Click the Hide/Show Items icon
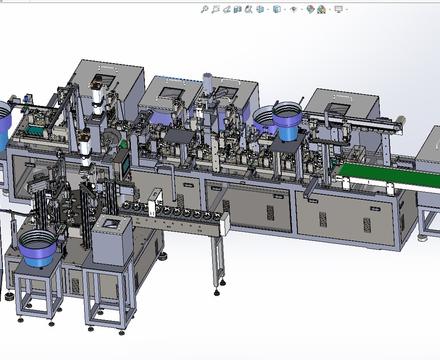 [x=293, y=9]
